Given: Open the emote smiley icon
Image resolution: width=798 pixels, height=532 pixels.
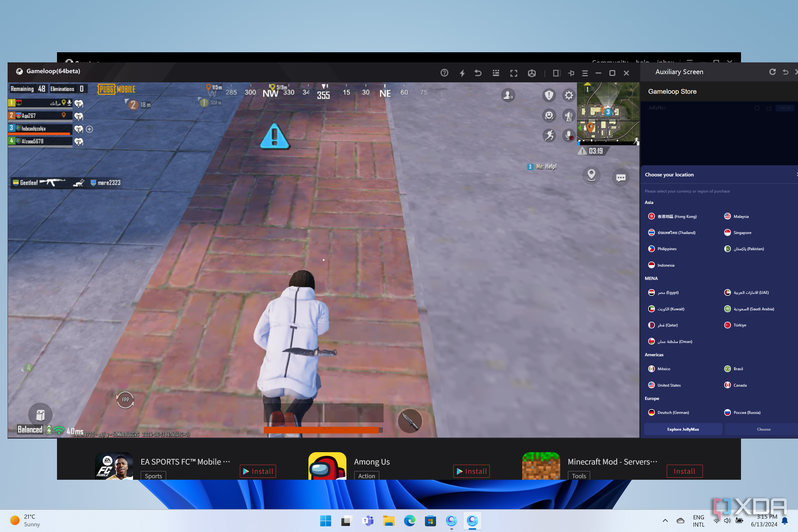Looking at the screenshot, I should point(549,116).
